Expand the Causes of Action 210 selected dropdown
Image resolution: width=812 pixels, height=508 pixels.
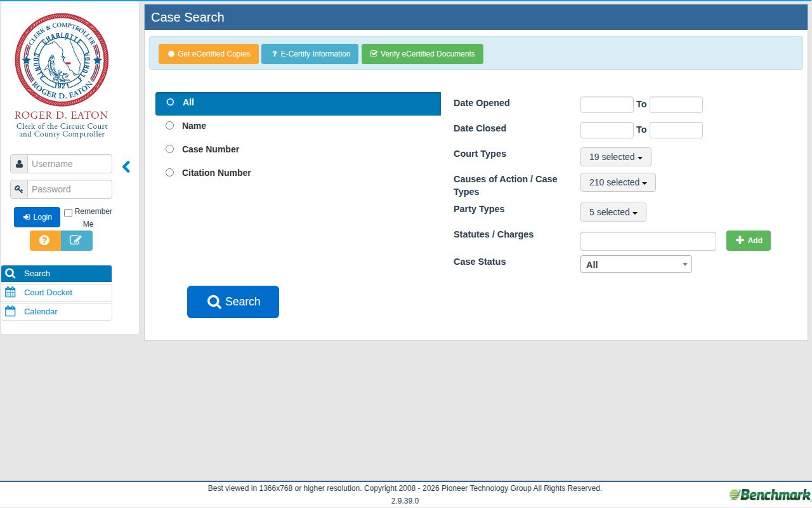click(618, 182)
